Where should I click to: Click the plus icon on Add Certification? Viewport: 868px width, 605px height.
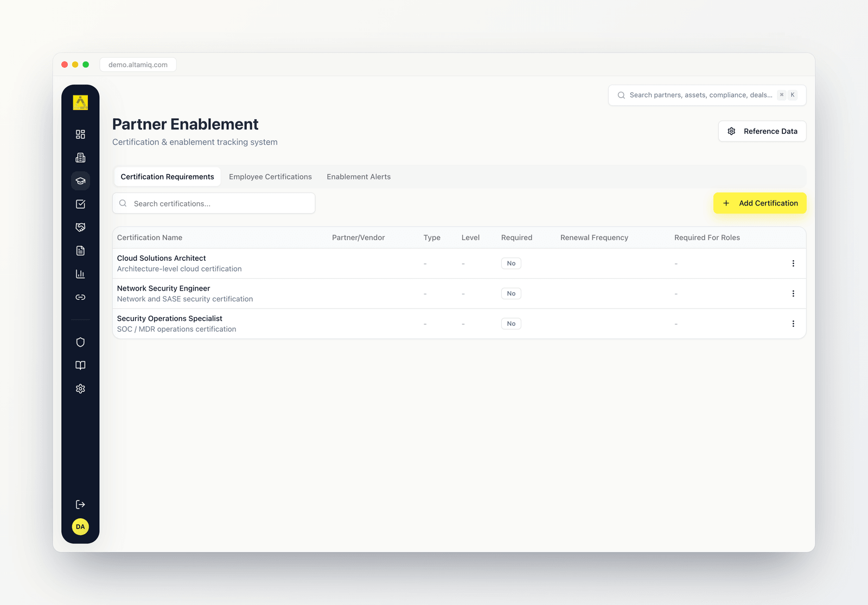point(726,203)
